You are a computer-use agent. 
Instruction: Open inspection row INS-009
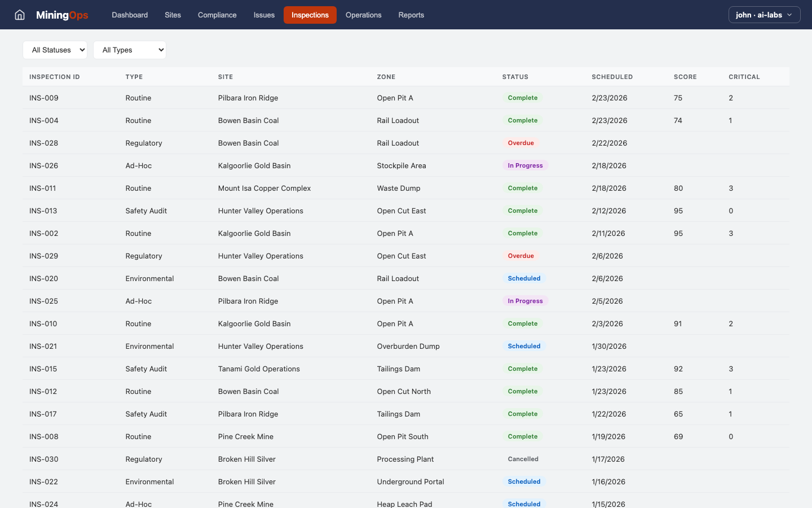44,98
